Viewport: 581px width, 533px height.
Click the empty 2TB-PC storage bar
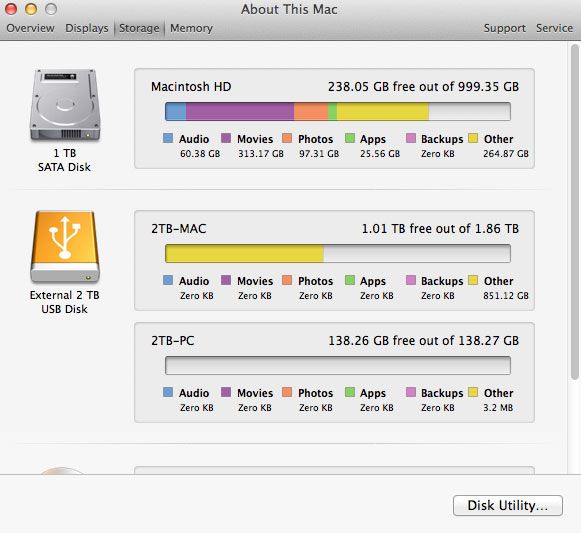click(x=338, y=365)
